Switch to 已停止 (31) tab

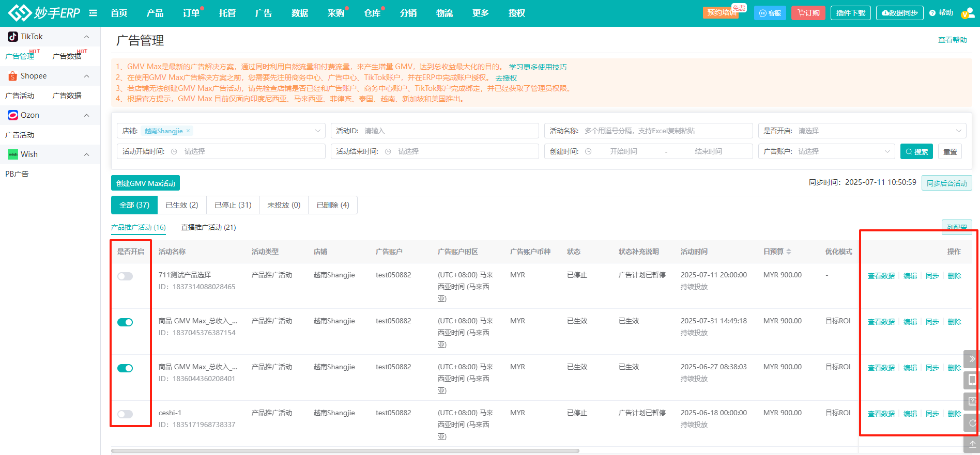pos(233,205)
